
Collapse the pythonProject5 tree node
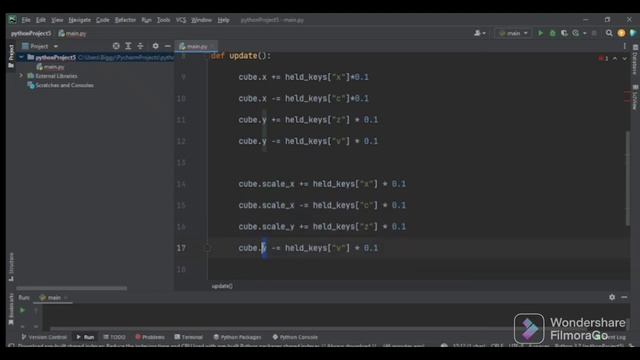21,58
